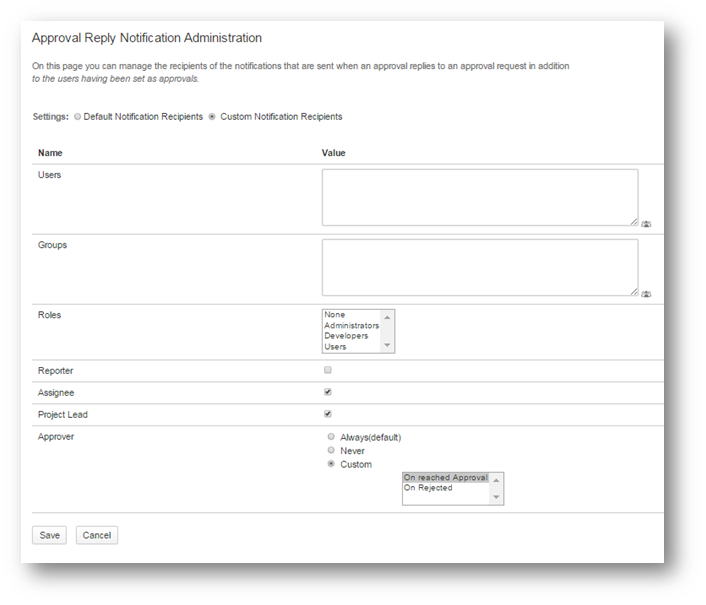Open the user picker icon beside Users field
706x605 pixels.
click(x=646, y=224)
